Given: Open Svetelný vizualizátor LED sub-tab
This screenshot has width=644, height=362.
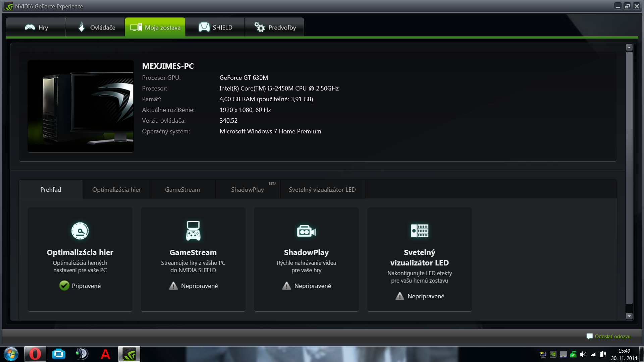Looking at the screenshot, I should coord(322,190).
